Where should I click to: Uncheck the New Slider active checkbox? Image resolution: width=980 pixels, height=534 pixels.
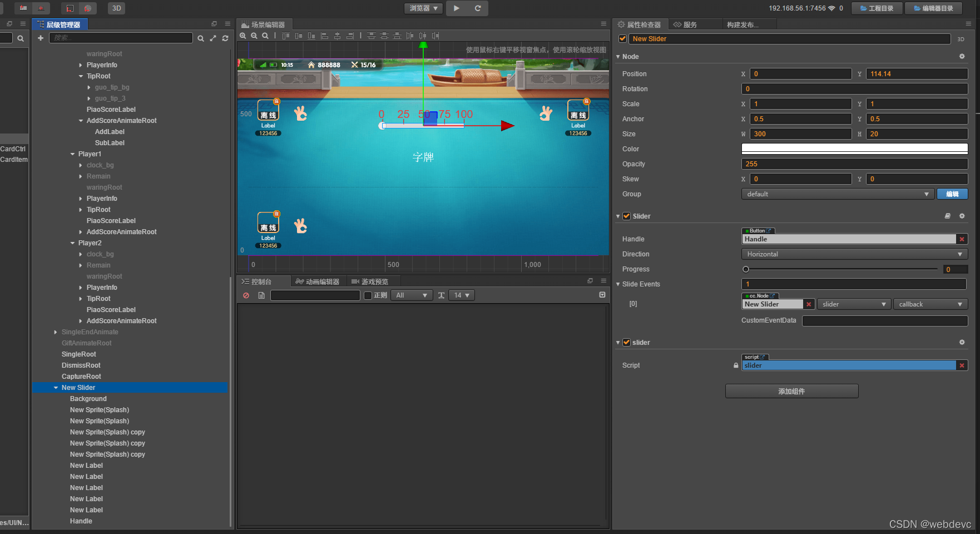click(622, 39)
